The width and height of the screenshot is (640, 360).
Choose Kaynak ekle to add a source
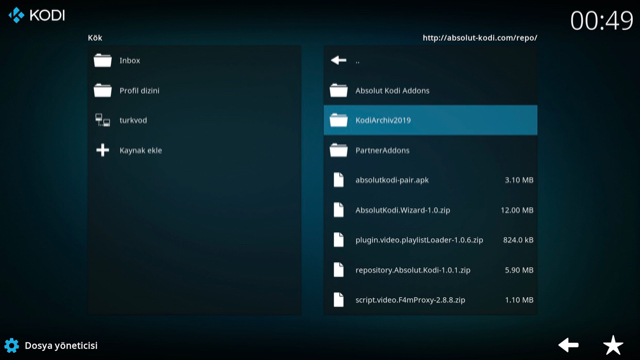coord(140,150)
